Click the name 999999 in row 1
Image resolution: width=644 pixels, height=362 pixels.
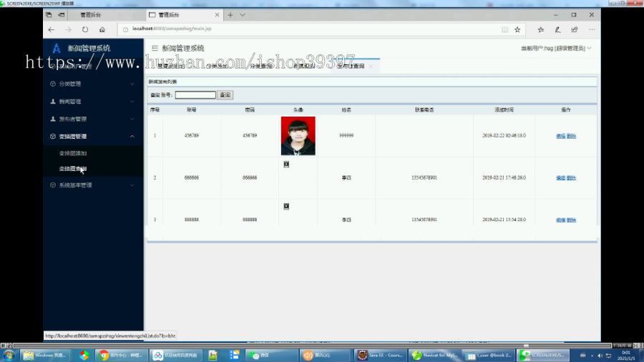tap(346, 135)
